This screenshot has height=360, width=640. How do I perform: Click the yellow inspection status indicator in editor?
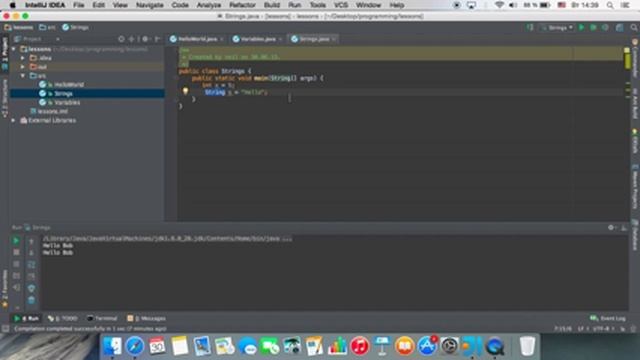pyautogui.click(x=627, y=50)
